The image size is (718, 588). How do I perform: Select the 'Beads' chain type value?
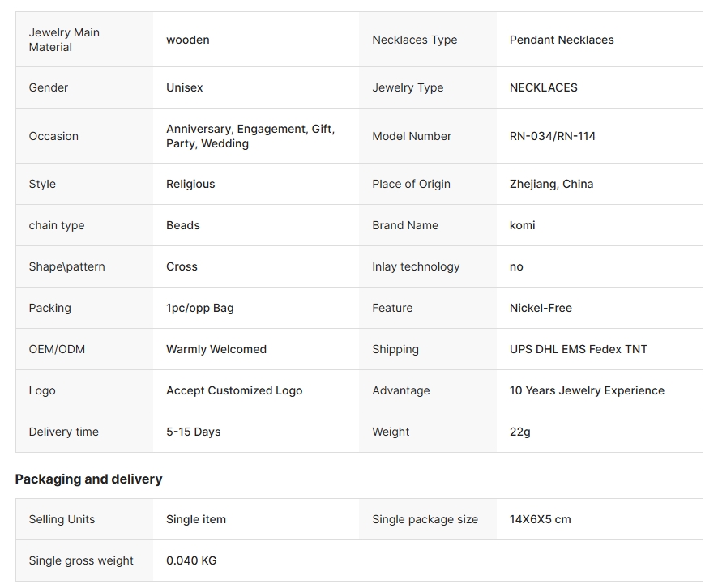[182, 225]
